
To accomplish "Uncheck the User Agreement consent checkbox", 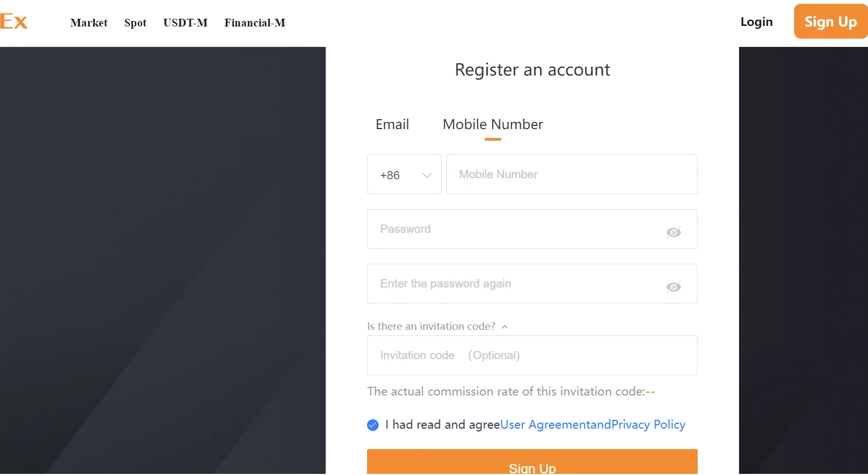I will coord(373,425).
